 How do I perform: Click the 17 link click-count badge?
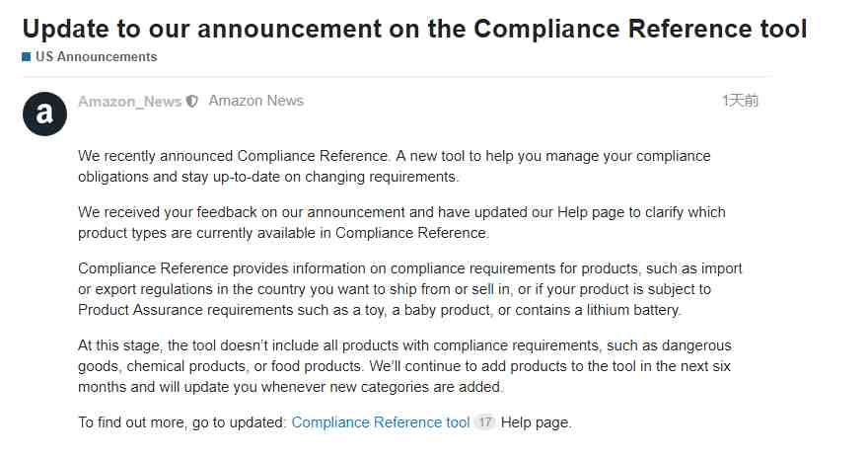coord(485,422)
